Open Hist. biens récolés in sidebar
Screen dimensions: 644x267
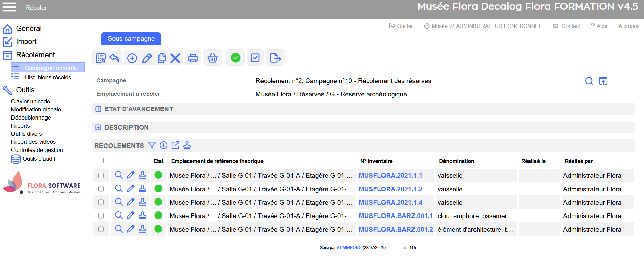[x=48, y=77]
